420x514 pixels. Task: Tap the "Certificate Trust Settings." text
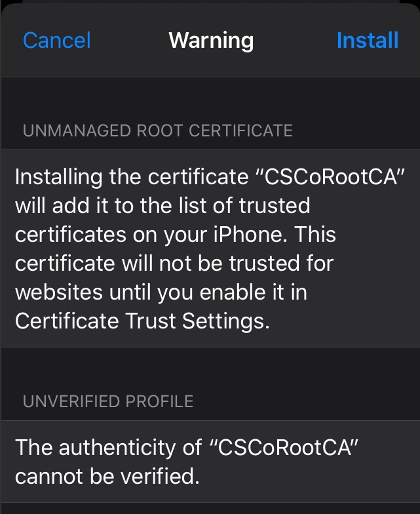point(142,321)
